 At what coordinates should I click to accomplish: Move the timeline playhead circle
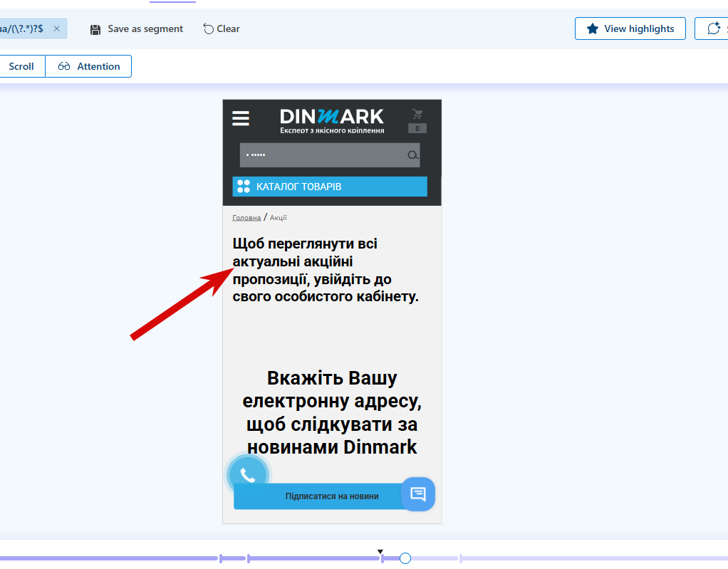(x=405, y=558)
